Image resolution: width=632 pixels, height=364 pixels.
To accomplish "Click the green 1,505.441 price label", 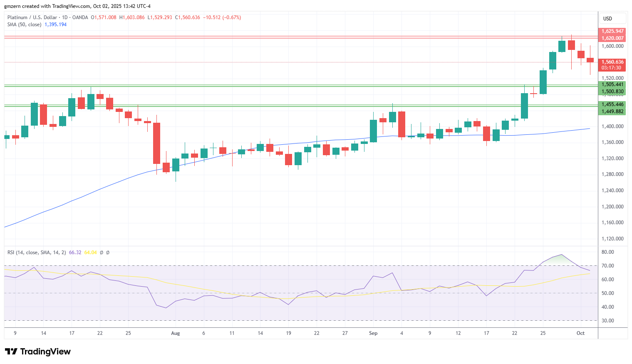I will (x=612, y=84).
